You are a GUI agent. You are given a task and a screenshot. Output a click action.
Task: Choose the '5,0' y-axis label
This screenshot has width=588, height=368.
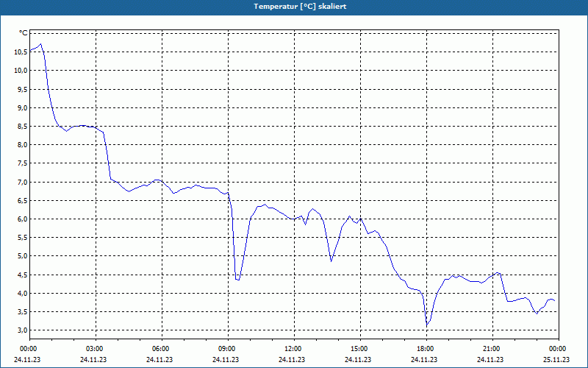click(x=22, y=256)
